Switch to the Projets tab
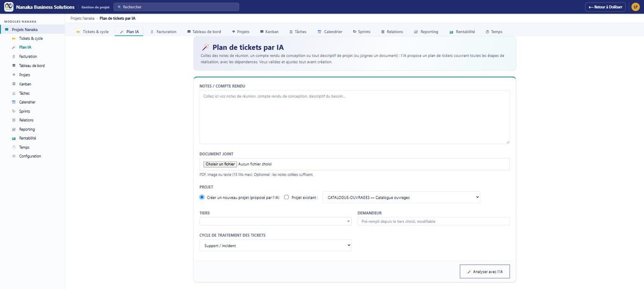Viewport: 644px width, 289px height. coord(240,32)
